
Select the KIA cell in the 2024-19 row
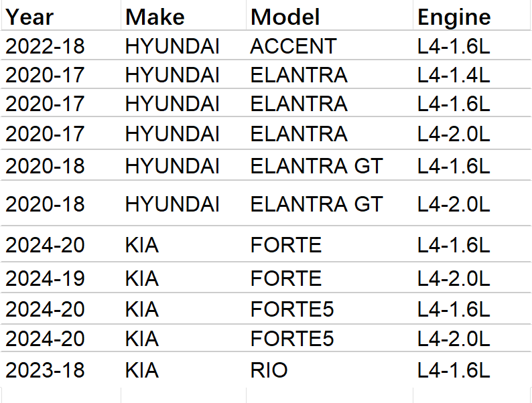tap(142, 278)
